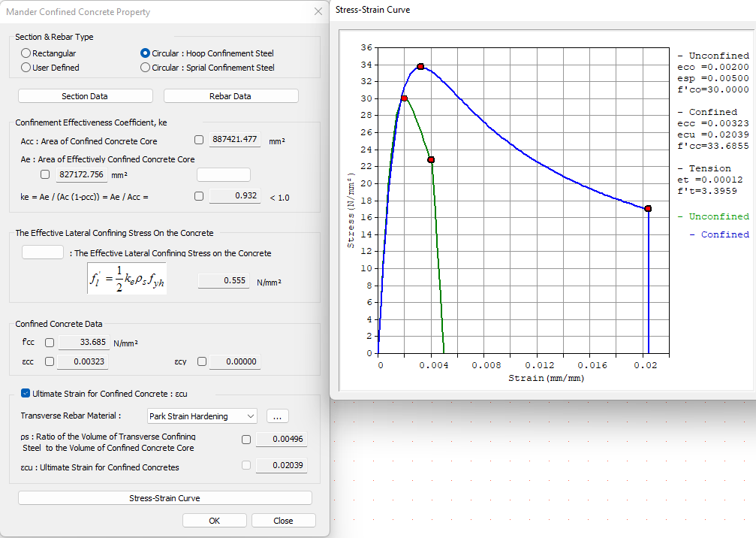Image resolution: width=756 pixels, height=538 pixels.
Task: Select the User Defined section option
Action: click(26, 68)
